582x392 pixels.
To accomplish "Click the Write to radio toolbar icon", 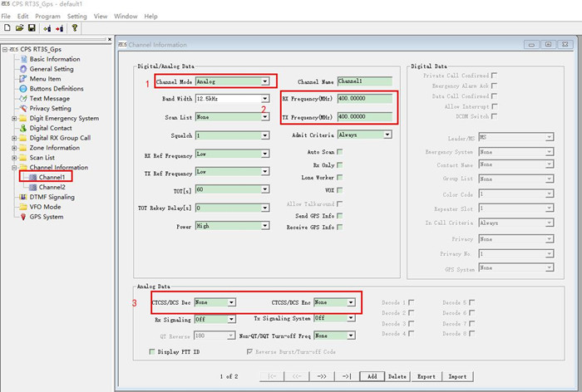I will tap(58, 27).
